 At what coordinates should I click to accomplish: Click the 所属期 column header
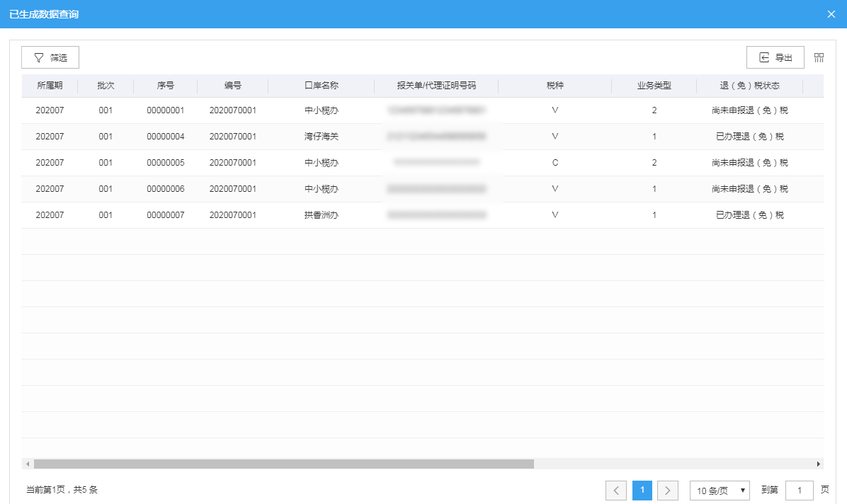(50, 86)
